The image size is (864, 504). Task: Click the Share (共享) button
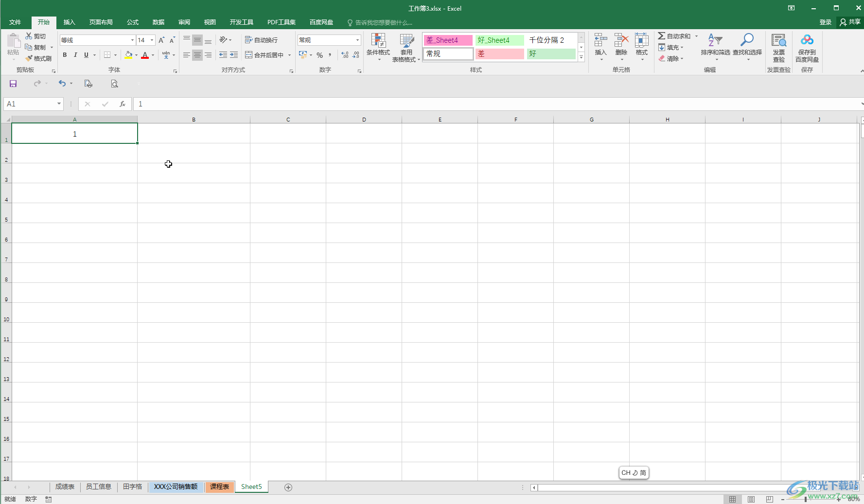(850, 22)
